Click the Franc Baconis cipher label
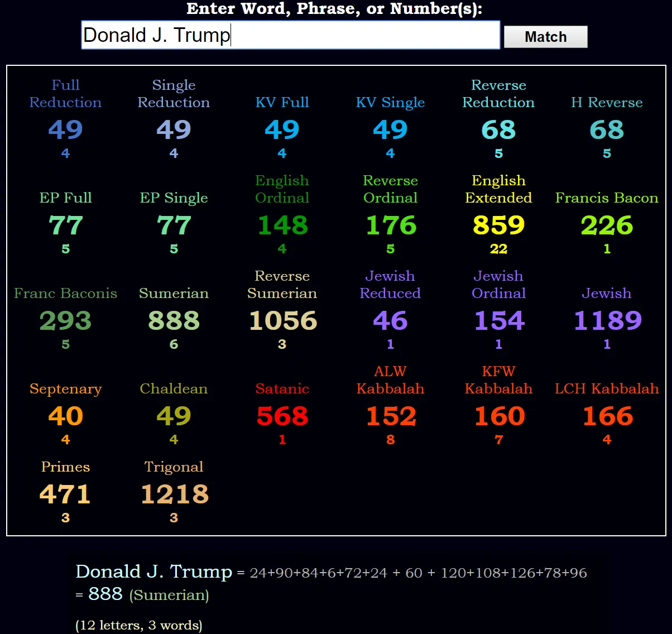Image resolution: width=672 pixels, height=634 pixels. coord(65,293)
